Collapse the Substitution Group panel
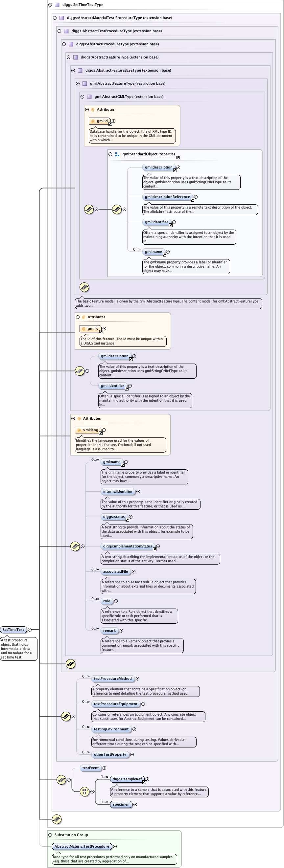This screenshot has width=284, height=868. pyautogui.click(x=50, y=835)
